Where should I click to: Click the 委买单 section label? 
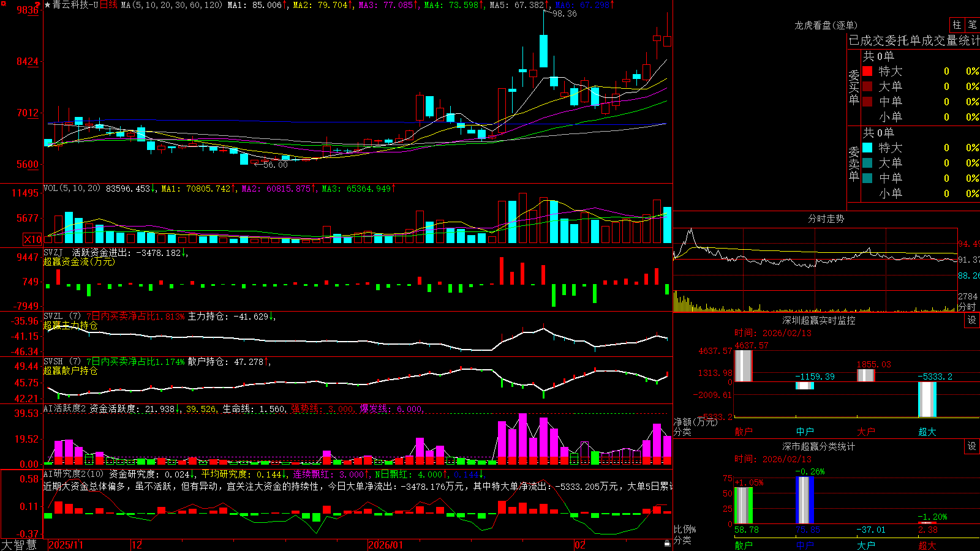coord(854,87)
